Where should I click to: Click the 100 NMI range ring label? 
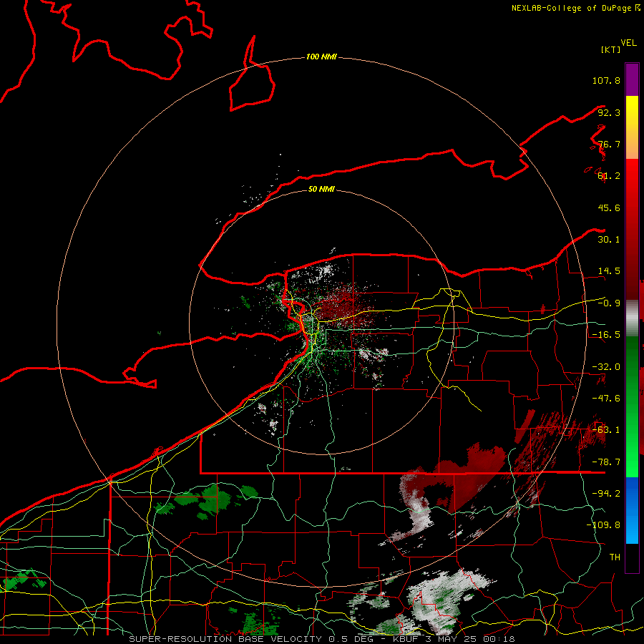point(321,57)
